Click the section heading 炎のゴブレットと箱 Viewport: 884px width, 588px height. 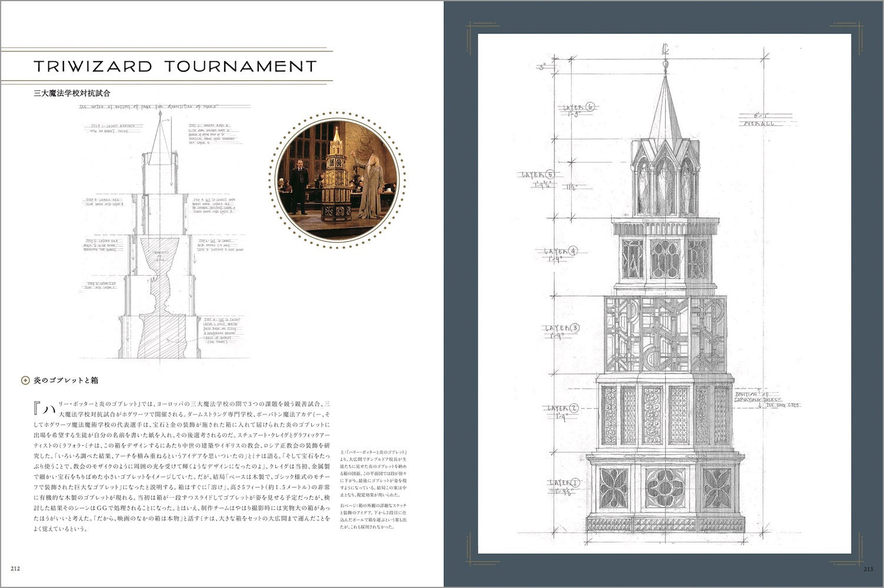pos(65,380)
